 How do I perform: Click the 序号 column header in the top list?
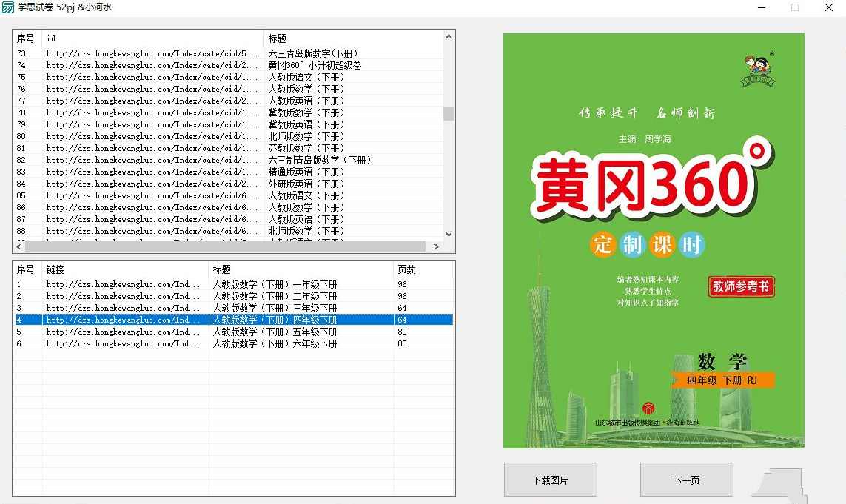click(26, 38)
